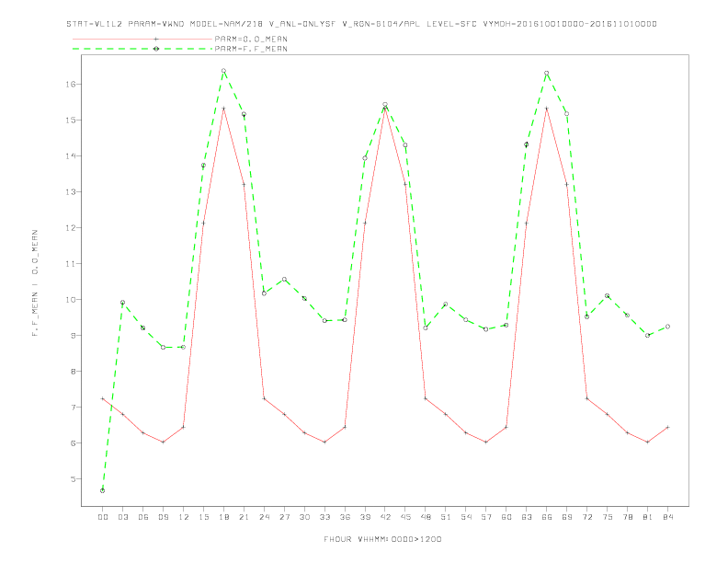Viewport: 728px width, 563px height.
Task: Click the red solid line sample in legend
Action: (x=142, y=39)
